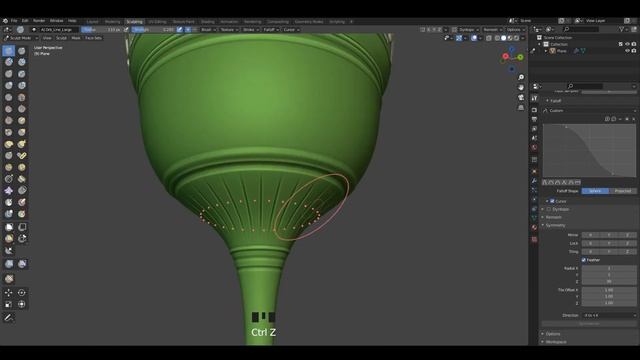
Task: Click the viewport pan hand icon
Action: [521, 87]
